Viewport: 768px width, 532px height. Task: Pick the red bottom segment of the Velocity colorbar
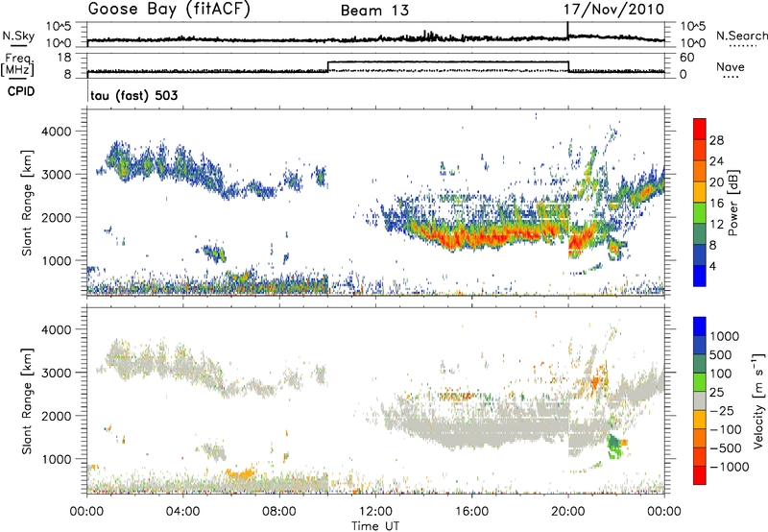(x=700, y=475)
